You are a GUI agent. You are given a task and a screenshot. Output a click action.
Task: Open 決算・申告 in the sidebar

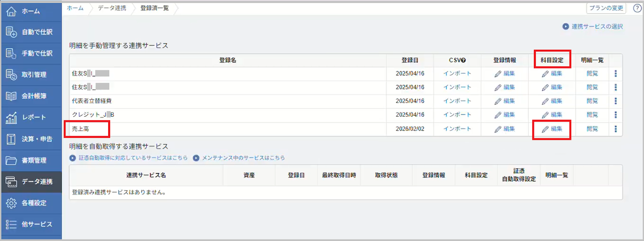point(31,139)
